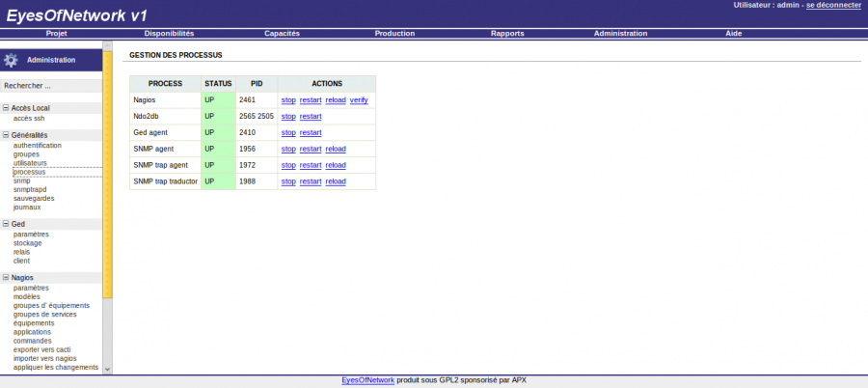
Task: Stop the SNMP trap agent
Action: coord(288,165)
